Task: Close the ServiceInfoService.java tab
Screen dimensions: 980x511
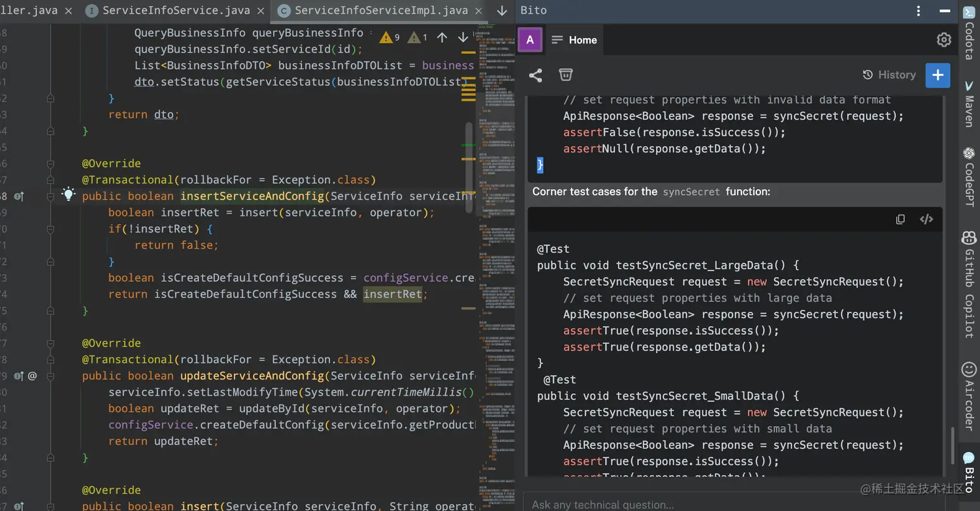Action: coord(261,11)
